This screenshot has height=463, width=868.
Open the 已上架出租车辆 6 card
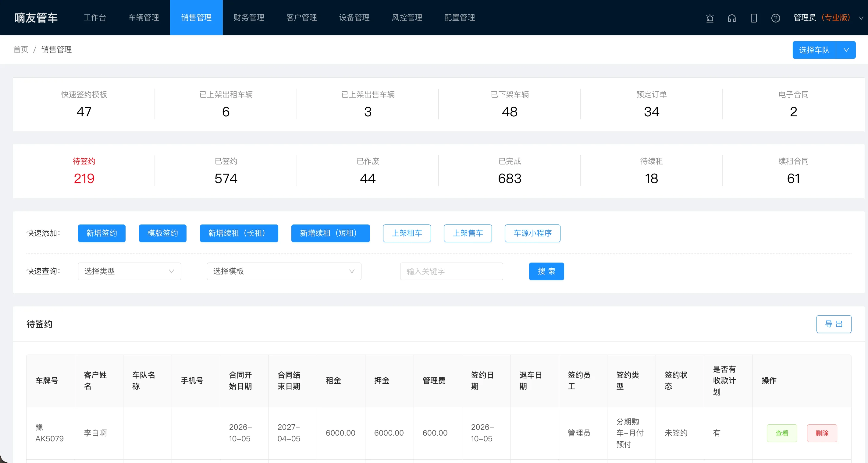pyautogui.click(x=226, y=104)
